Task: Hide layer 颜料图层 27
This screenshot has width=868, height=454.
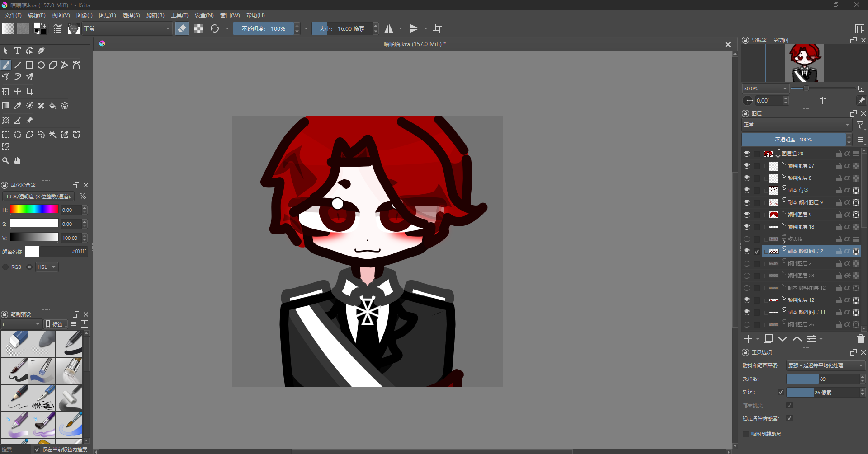Action: pyautogui.click(x=747, y=166)
